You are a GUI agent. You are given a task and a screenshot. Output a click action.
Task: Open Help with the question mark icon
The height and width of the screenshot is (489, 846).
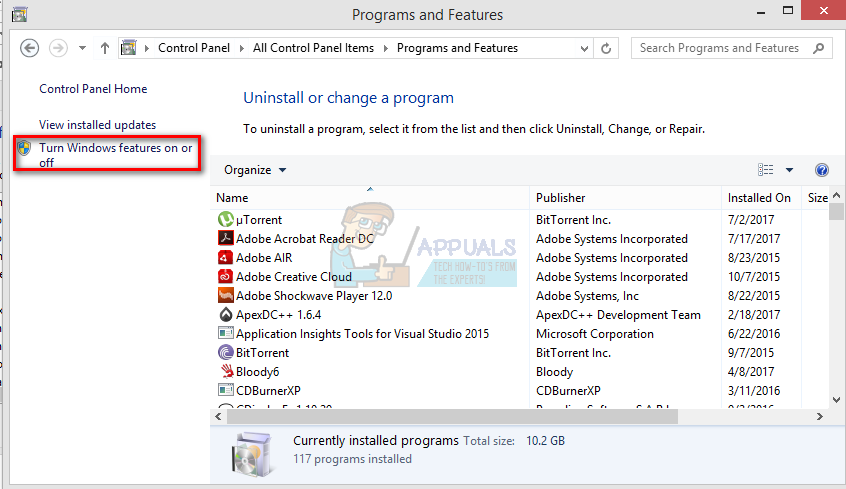[x=821, y=170]
